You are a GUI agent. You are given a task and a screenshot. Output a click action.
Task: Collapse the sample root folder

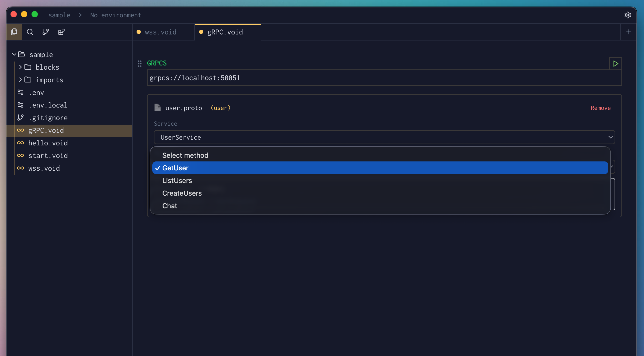click(14, 54)
